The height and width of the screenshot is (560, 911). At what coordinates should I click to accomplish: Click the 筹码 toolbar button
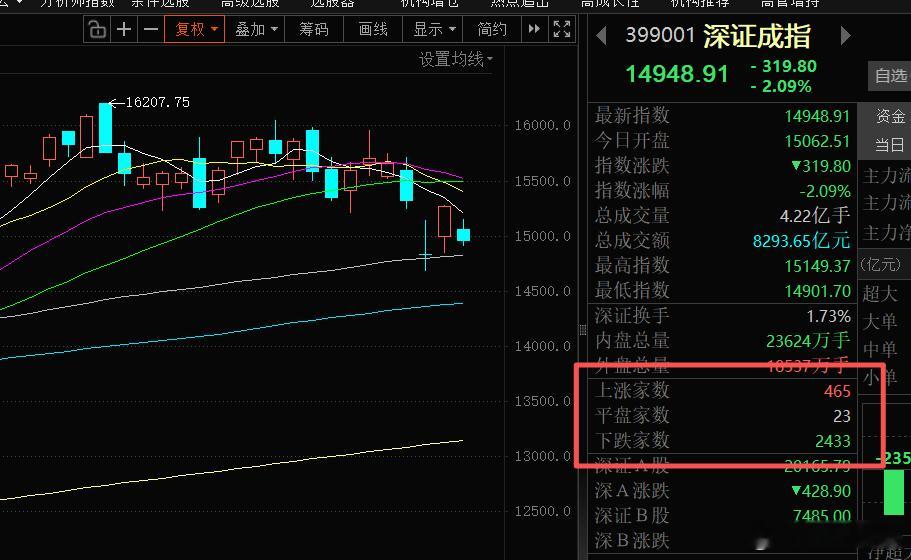pos(314,29)
